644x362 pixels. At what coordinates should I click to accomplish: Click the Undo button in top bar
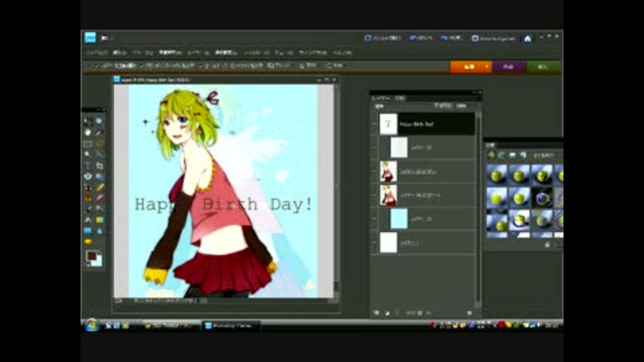point(421,38)
